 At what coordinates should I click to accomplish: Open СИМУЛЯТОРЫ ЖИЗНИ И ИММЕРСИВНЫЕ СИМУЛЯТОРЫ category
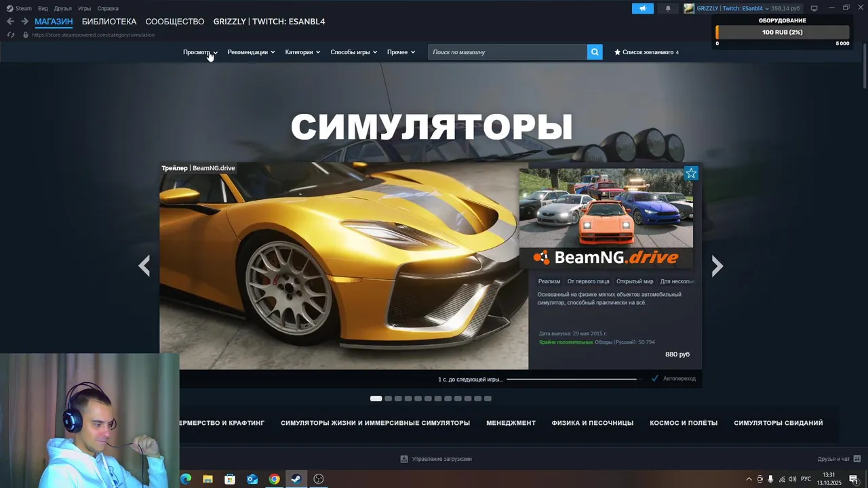point(375,423)
